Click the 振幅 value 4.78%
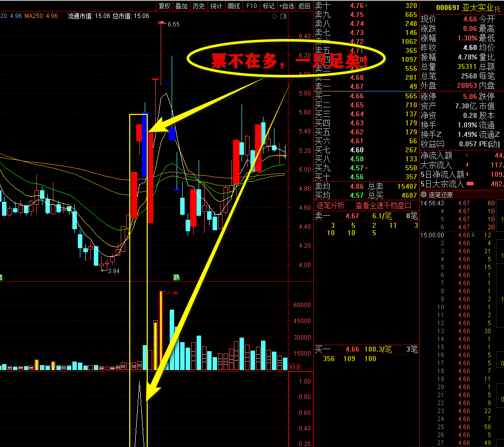 pos(468,57)
